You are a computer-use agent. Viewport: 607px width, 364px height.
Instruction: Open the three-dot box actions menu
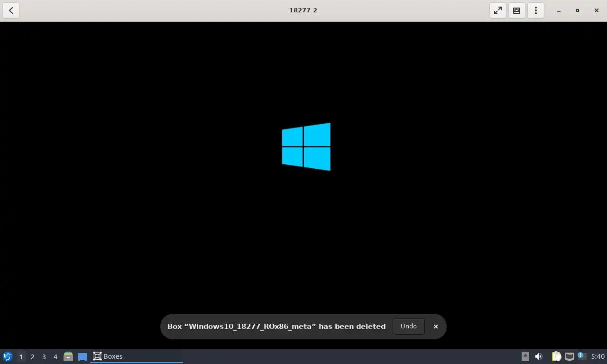pos(536,10)
